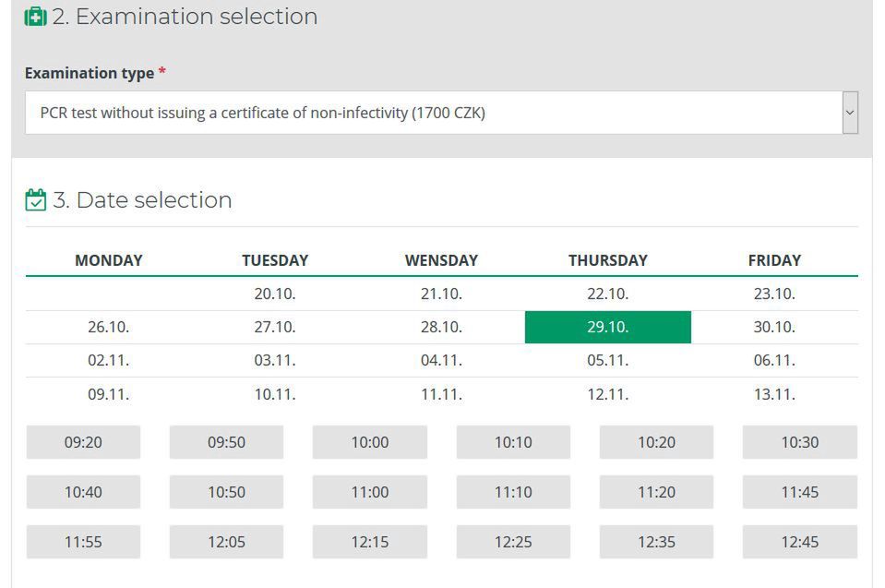Click the calendar icon beside Date selection
Viewport: 885px width, 588px height.
36,199
